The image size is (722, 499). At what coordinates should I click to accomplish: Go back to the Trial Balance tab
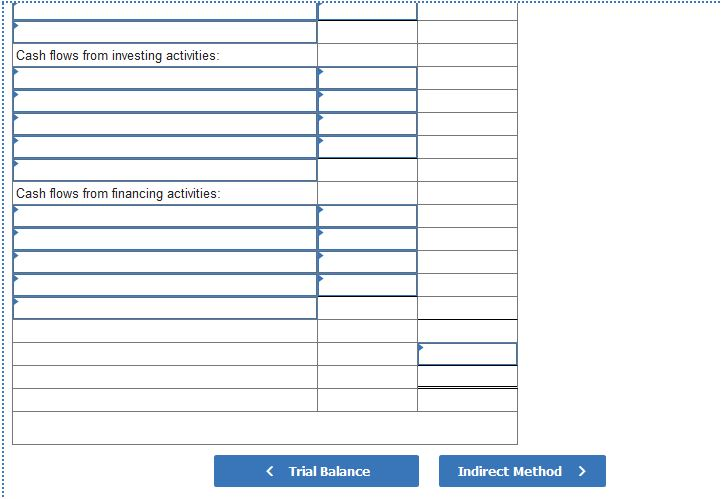click(x=316, y=471)
